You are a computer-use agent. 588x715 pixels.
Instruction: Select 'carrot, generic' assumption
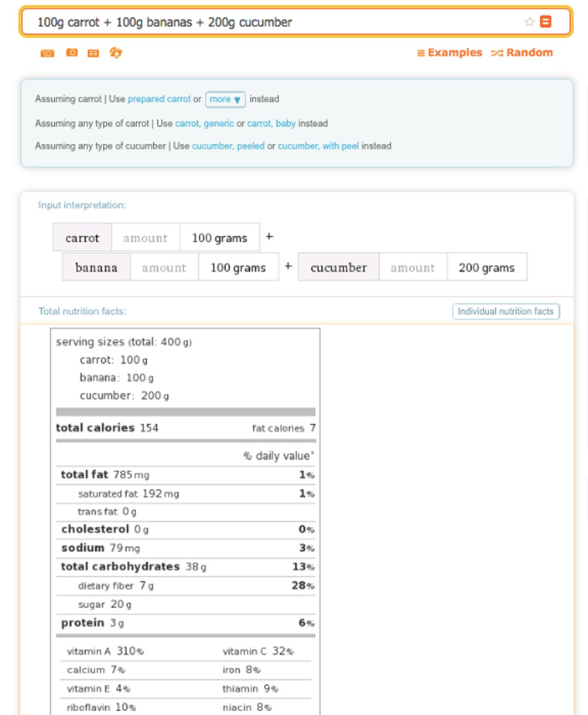(x=204, y=123)
